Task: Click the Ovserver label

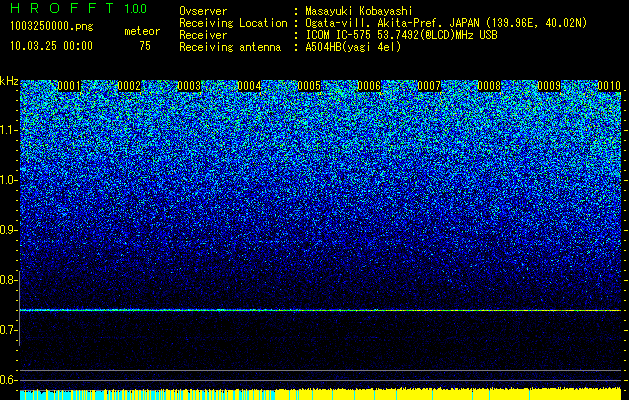Action: pos(203,11)
